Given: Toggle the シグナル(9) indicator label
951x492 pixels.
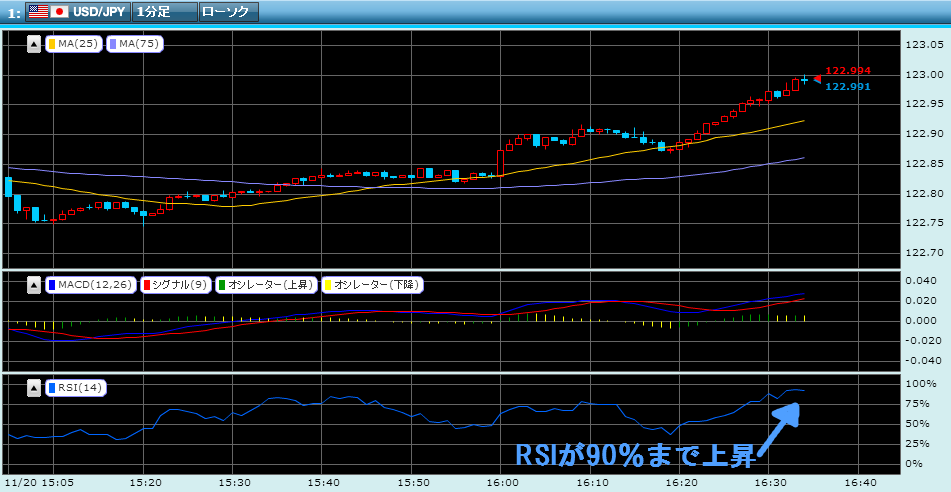Looking at the screenshot, I should point(176,286).
